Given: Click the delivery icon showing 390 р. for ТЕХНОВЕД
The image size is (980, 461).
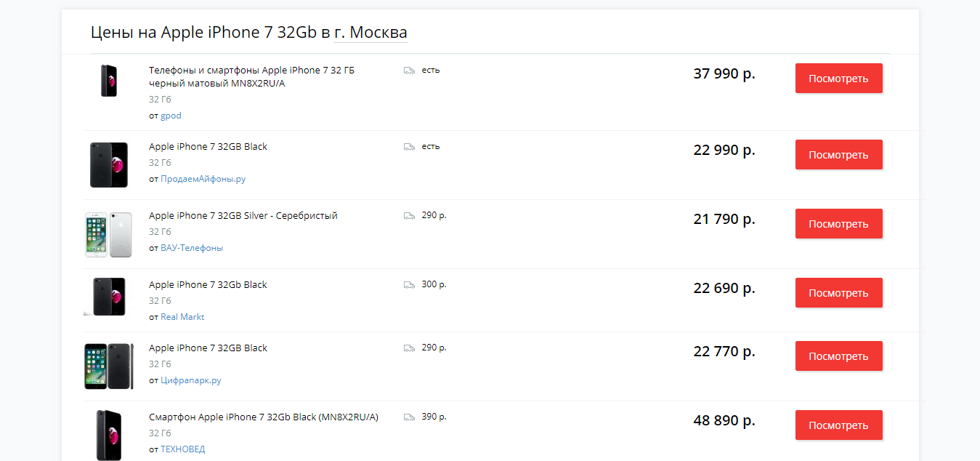Looking at the screenshot, I should 409,417.
